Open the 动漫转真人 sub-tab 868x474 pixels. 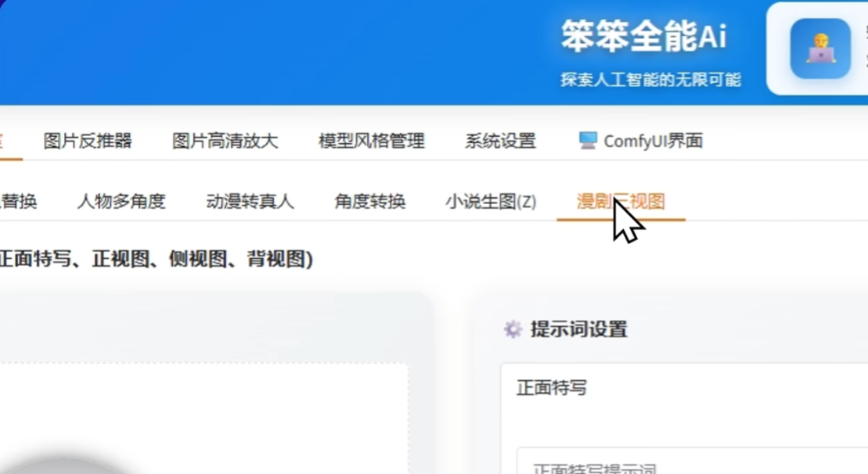pyautogui.click(x=252, y=201)
